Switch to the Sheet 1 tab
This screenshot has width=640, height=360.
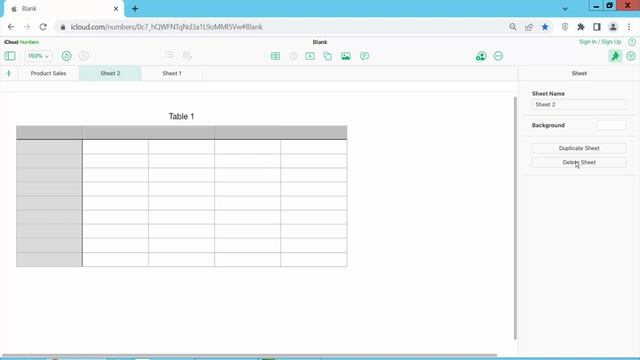click(172, 73)
